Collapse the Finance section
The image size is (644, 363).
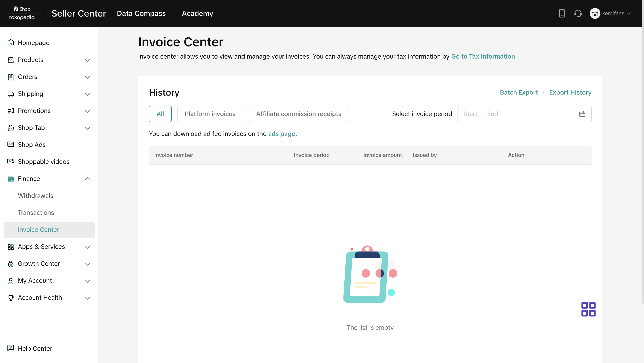coord(87,178)
